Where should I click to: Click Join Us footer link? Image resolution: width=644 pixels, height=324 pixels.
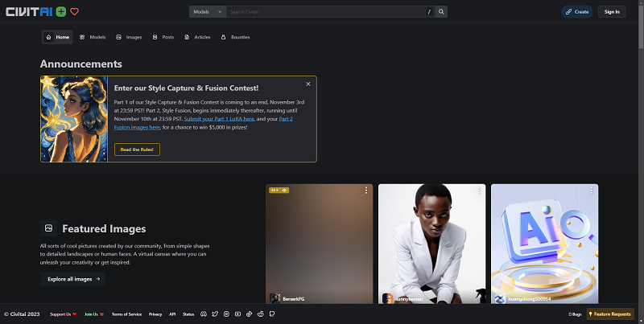coord(94,314)
